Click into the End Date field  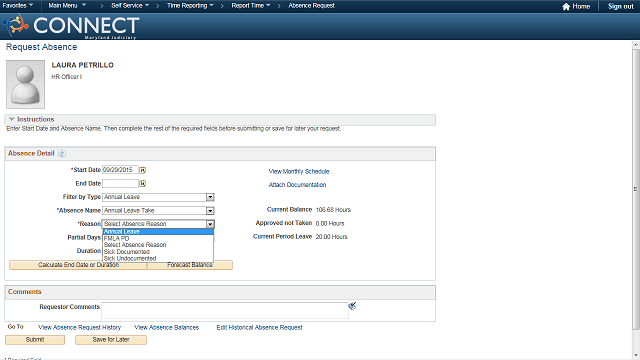(x=120, y=184)
